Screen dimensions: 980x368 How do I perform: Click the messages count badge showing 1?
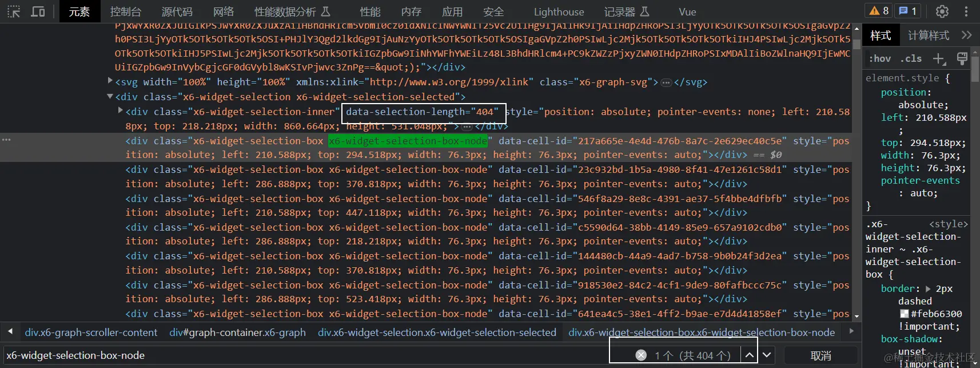[908, 11]
